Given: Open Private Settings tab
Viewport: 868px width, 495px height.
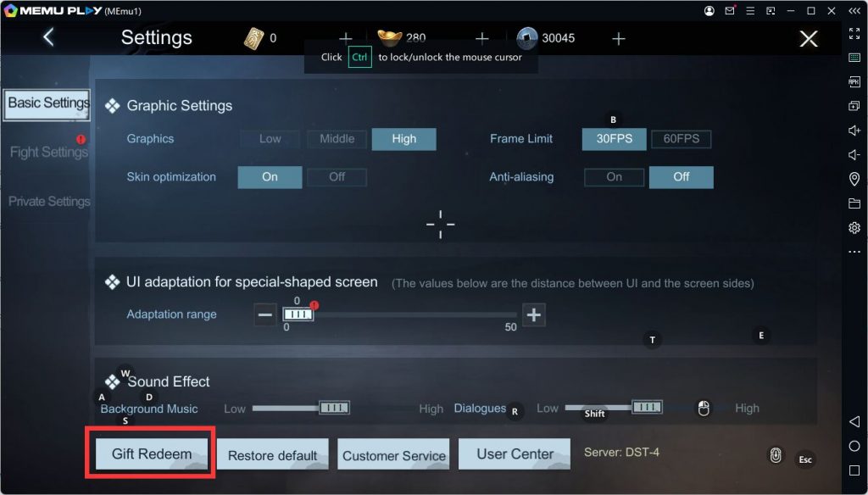Looking at the screenshot, I should 49,202.
